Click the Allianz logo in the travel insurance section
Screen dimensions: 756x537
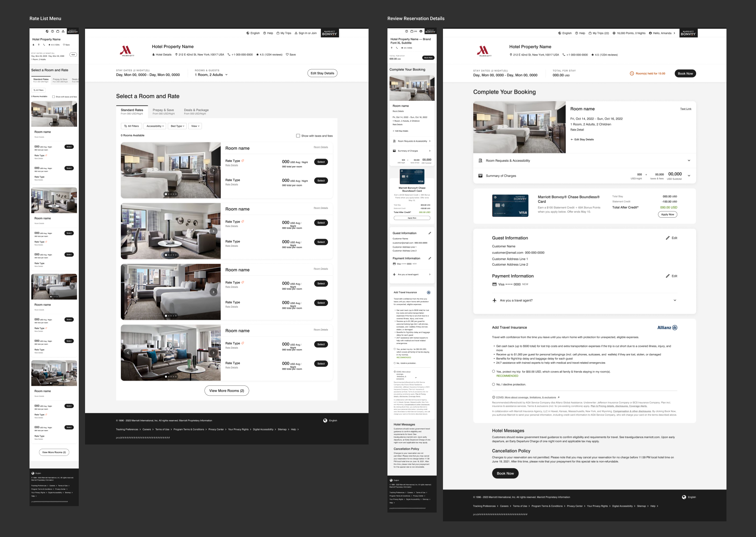pos(667,328)
